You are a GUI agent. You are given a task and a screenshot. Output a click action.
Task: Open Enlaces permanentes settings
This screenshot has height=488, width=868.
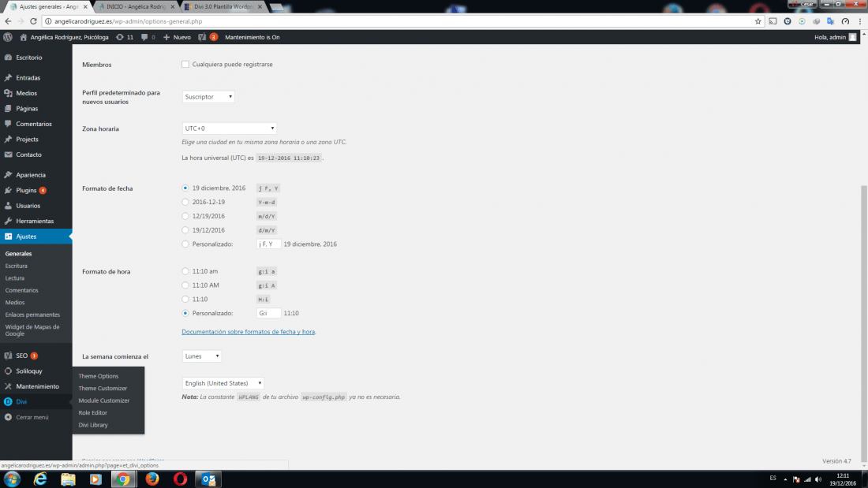tap(32, 315)
